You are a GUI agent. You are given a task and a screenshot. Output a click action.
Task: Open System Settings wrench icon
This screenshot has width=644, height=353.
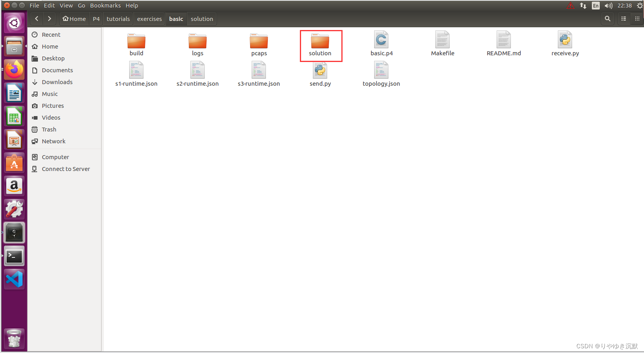coord(14,209)
